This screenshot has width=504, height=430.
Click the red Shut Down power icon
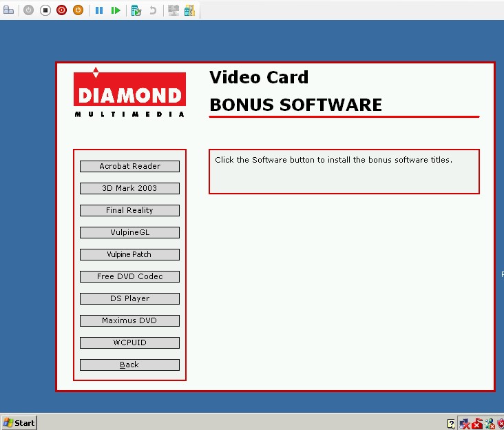coord(61,10)
